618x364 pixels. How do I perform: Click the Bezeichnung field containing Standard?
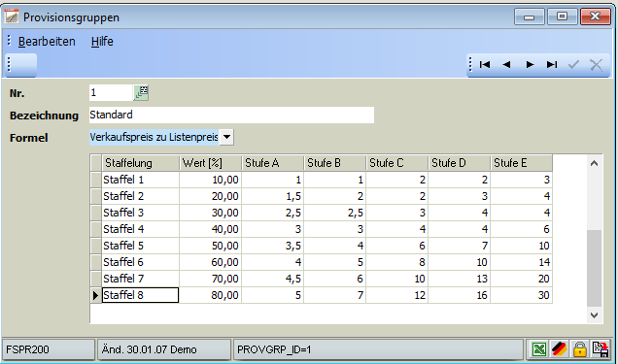point(231,115)
